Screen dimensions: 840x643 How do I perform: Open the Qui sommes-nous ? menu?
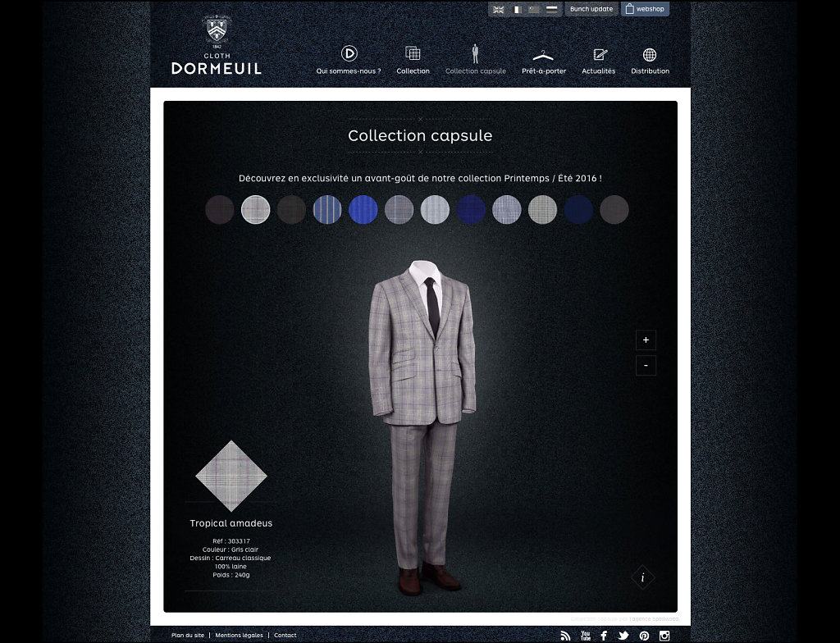[x=349, y=60]
